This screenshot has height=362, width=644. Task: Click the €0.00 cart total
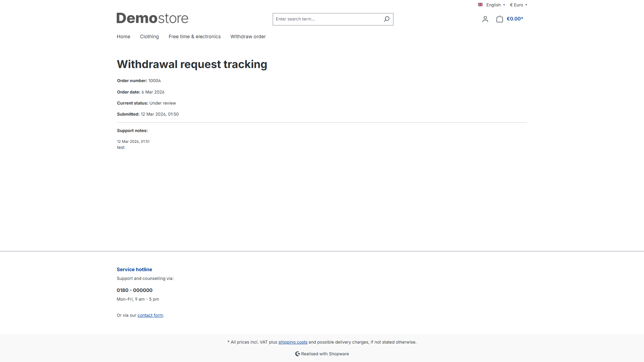515,19
